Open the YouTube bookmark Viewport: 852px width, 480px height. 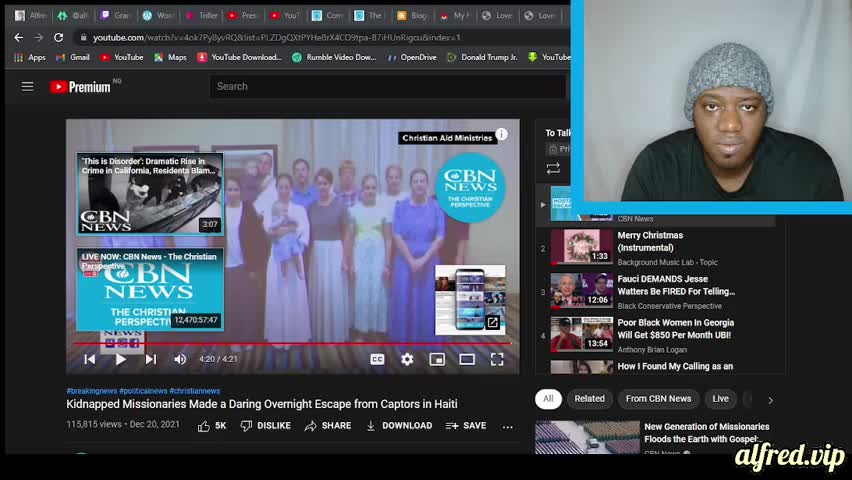point(122,57)
